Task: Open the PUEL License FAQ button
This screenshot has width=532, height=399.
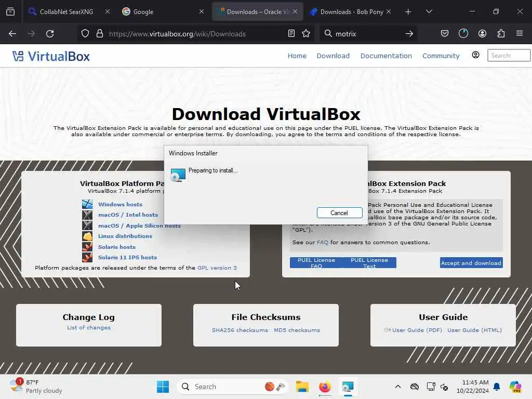Action: pos(316,262)
